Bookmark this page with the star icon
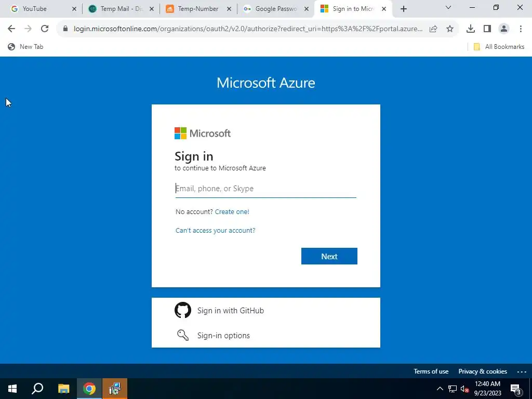This screenshot has width=532, height=399. [x=450, y=29]
